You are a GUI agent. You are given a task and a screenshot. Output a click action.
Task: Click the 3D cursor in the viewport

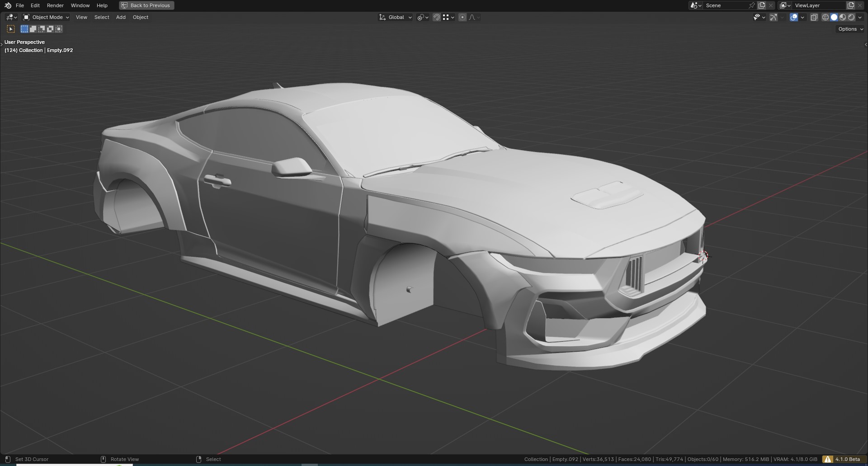tap(703, 256)
